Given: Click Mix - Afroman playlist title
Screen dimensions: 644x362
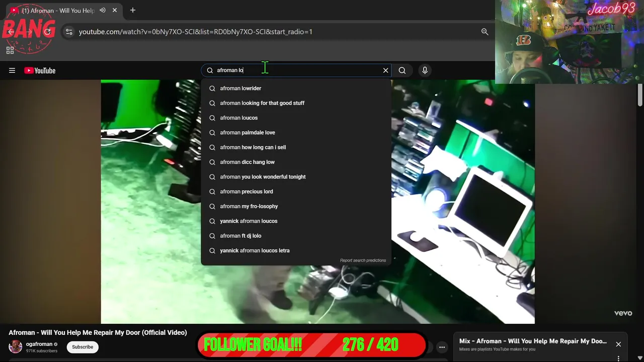Looking at the screenshot, I should coord(533,341).
